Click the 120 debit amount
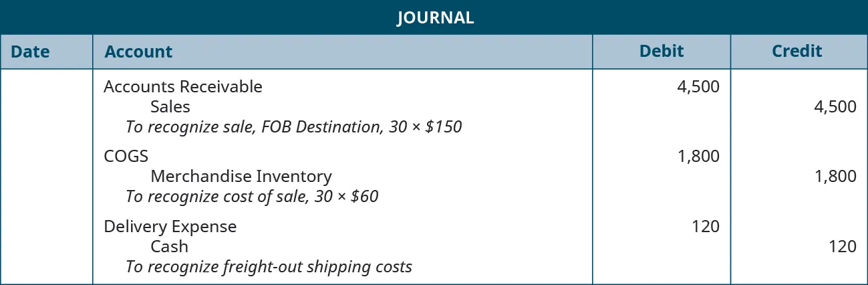 click(706, 227)
